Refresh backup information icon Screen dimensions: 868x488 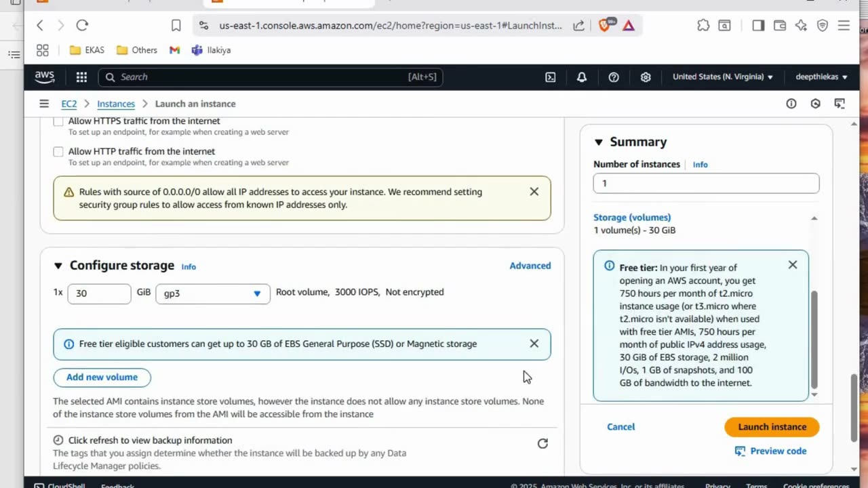click(x=542, y=444)
